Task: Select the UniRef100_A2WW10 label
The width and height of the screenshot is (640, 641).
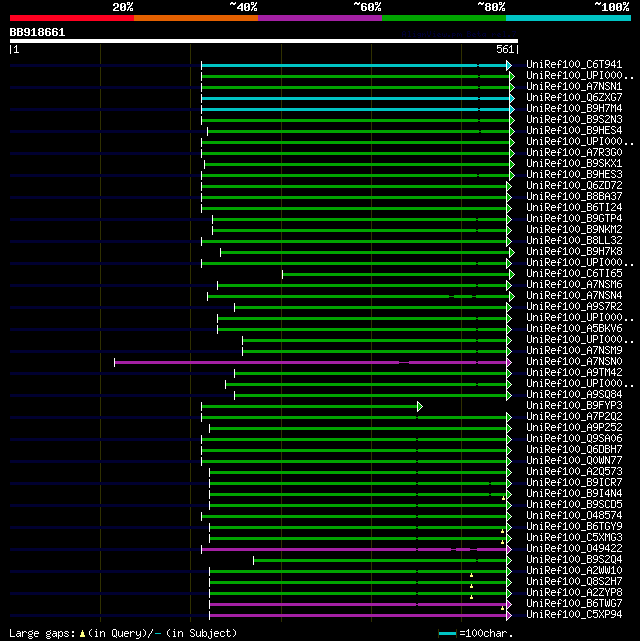Action: tap(574, 571)
